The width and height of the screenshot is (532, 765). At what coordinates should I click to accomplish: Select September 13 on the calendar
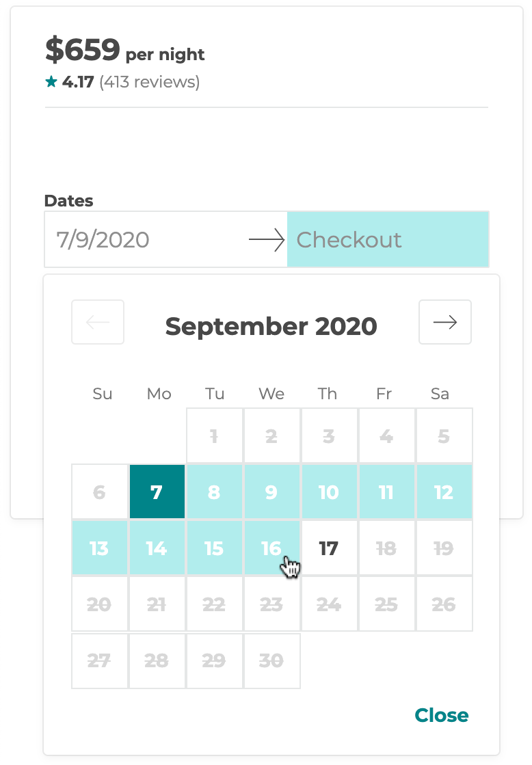pyautogui.click(x=100, y=548)
